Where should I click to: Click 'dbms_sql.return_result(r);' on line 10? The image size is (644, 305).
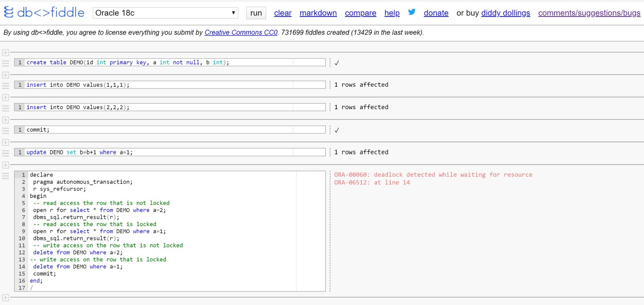pos(76,238)
